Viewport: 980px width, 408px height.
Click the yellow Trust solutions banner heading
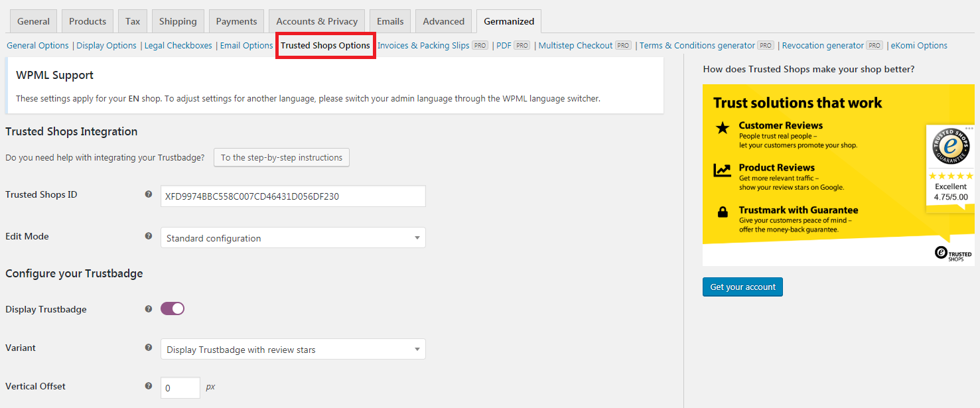click(x=798, y=103)
